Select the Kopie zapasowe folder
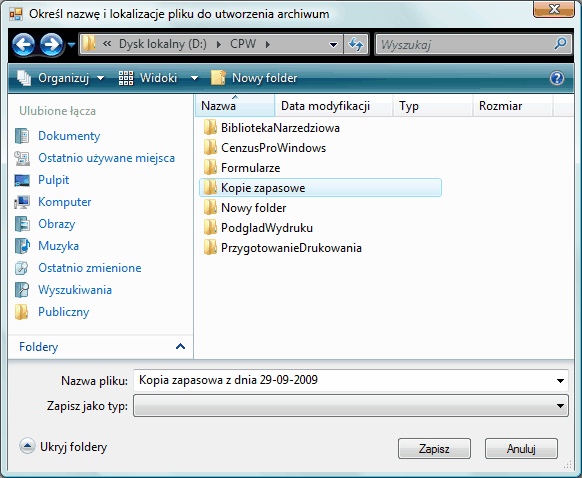The width and height of the screenshot is (582, 478). [320, 188]
